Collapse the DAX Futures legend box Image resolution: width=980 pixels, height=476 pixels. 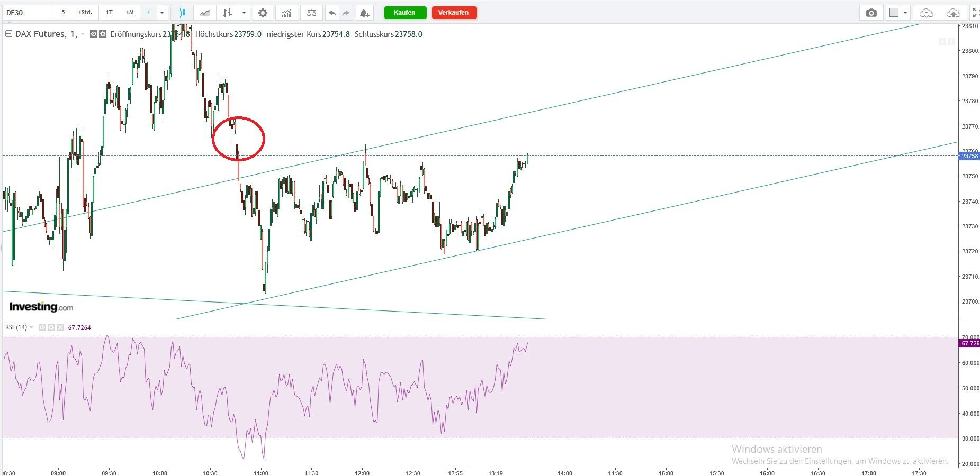tap(8, 34)
